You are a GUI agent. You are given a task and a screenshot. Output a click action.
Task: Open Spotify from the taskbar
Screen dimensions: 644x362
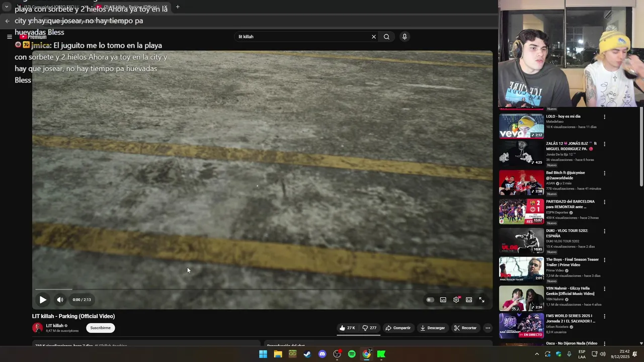[352, 354]
